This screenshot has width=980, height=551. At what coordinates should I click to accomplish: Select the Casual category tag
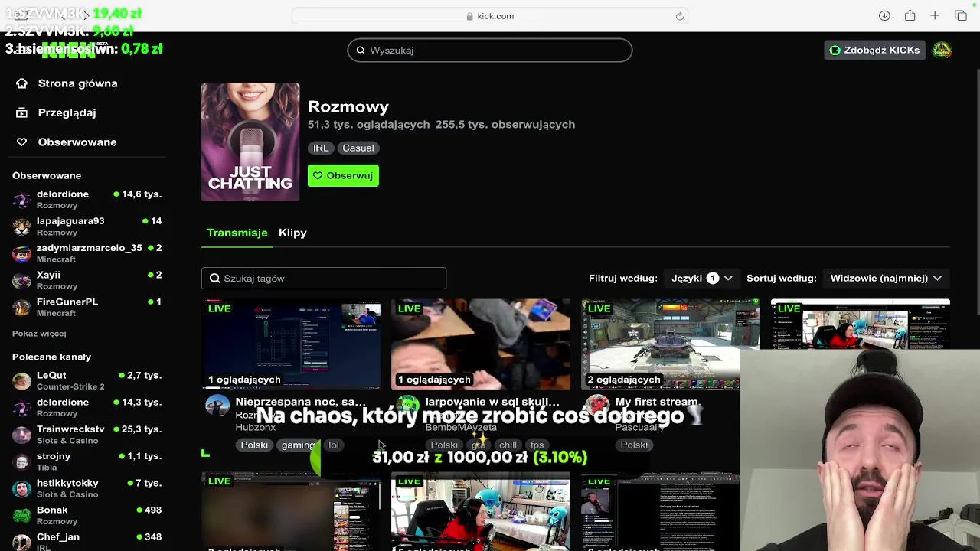358,148
